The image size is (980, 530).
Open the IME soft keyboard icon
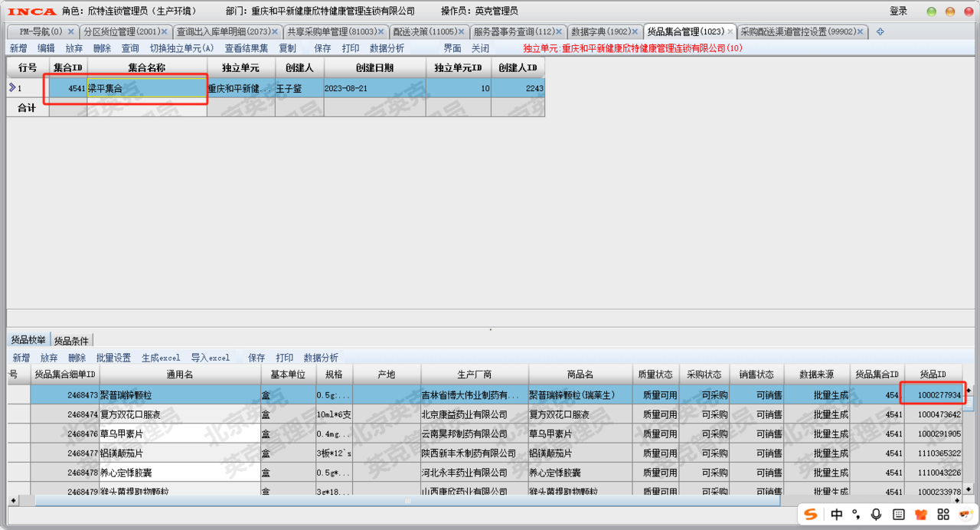(x=899, y=514)
